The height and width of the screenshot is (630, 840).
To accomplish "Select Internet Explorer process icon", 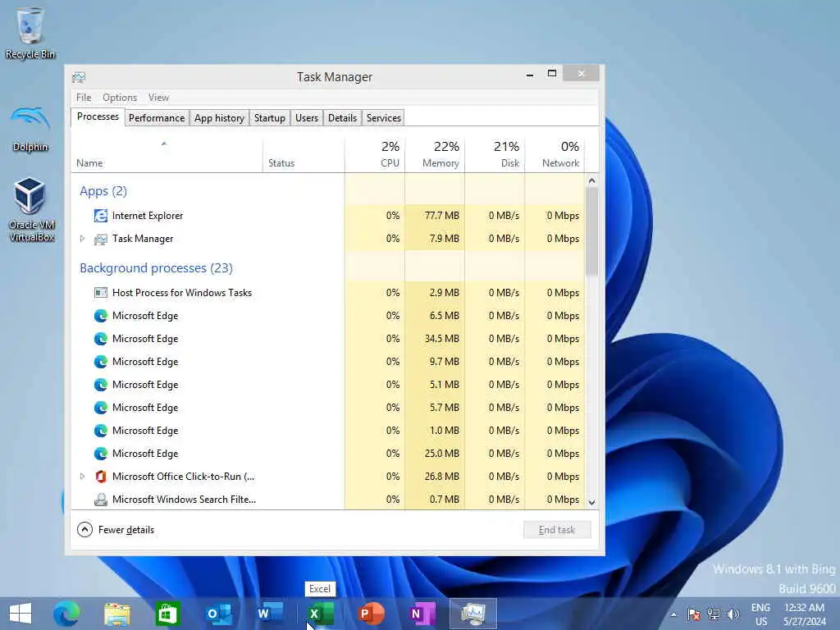I will click(x=100, y=216).
